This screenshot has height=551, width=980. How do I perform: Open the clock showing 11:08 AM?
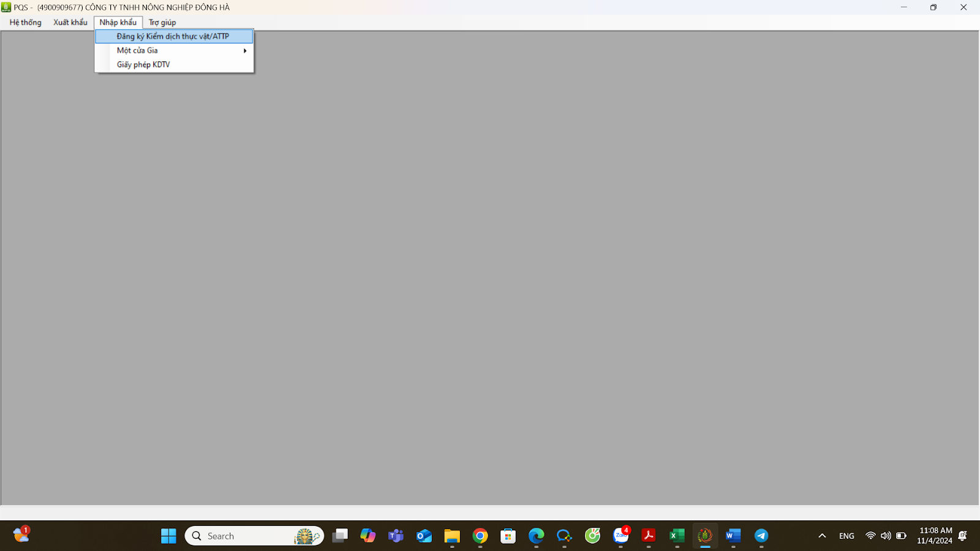tap(935, 536)
